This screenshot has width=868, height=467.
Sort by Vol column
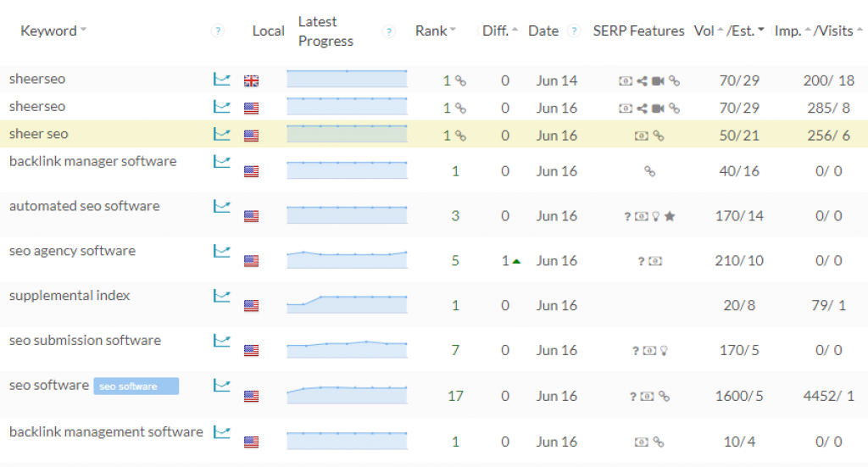(709, 31)
